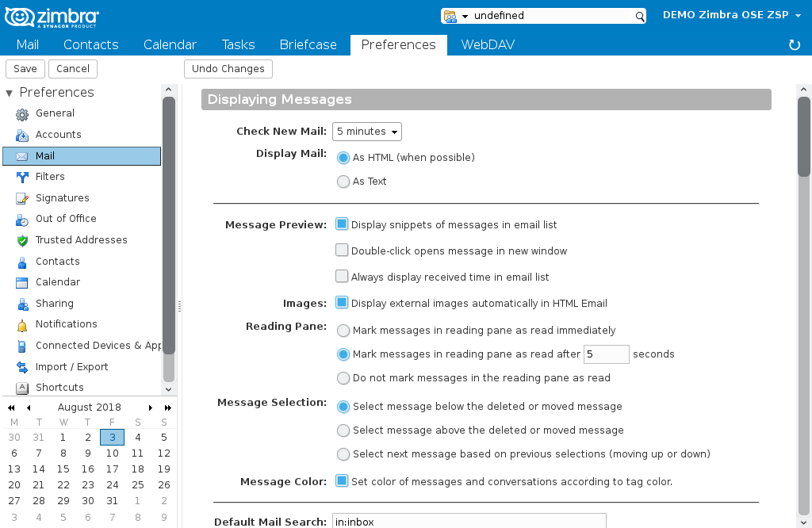Toggle display snippets of messages checkbox
The width and height of the screenshot is (812, 528).
(342, 224)
